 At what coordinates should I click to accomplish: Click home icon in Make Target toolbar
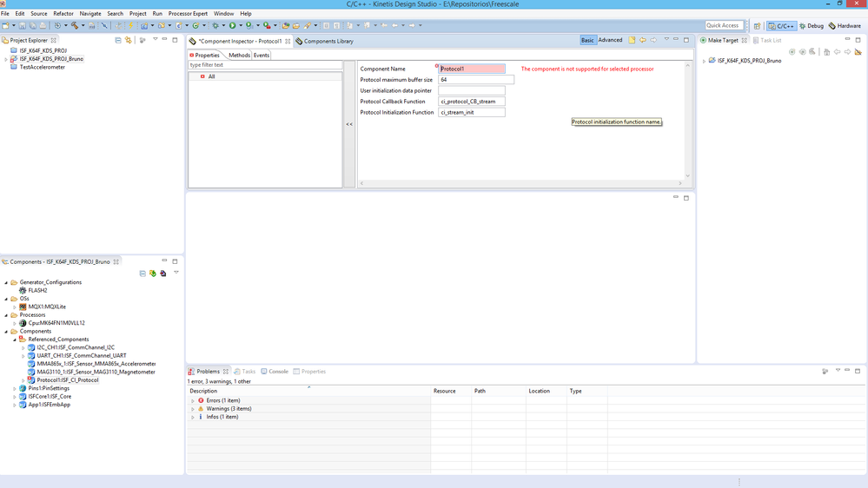[826, 52]
